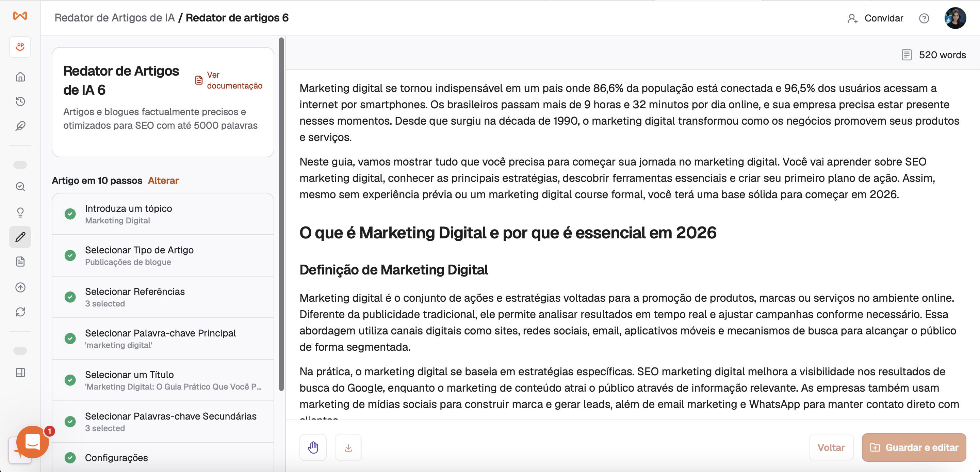The width and height of the screenshot is (980, 472).
Task: Open the user profile avatar
Action: pyautogui.click(x=955, y=18)
